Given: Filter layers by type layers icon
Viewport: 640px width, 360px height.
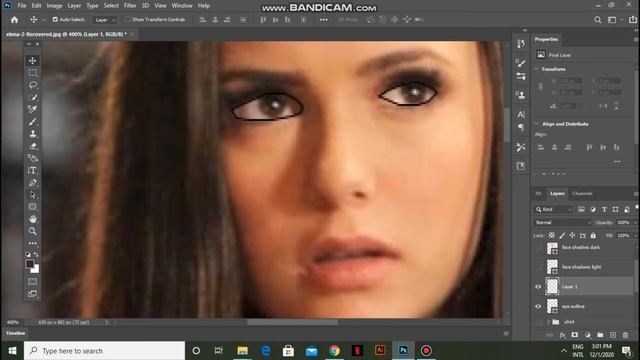Looking at the screenshot, I should 604,209.
